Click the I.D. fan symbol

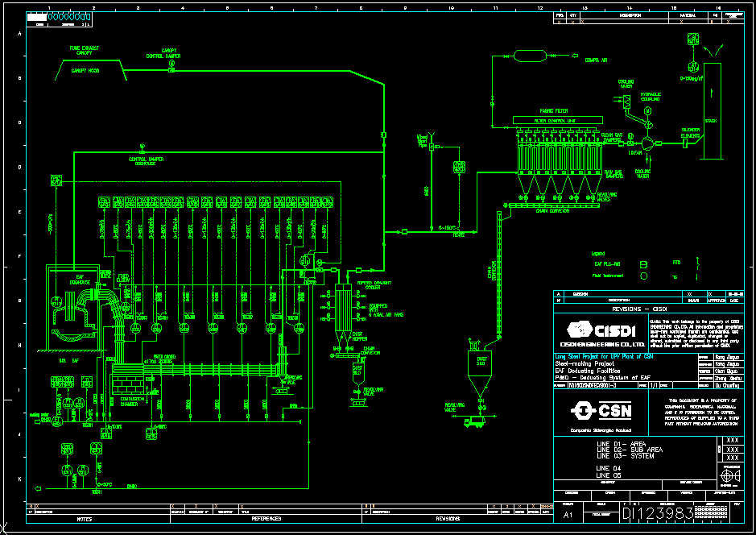pyautogui.click(x=646, y=143)
